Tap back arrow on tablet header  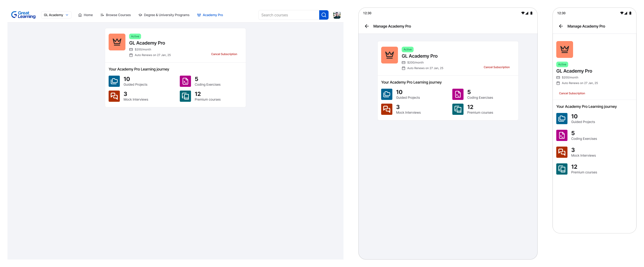(367, 26)
